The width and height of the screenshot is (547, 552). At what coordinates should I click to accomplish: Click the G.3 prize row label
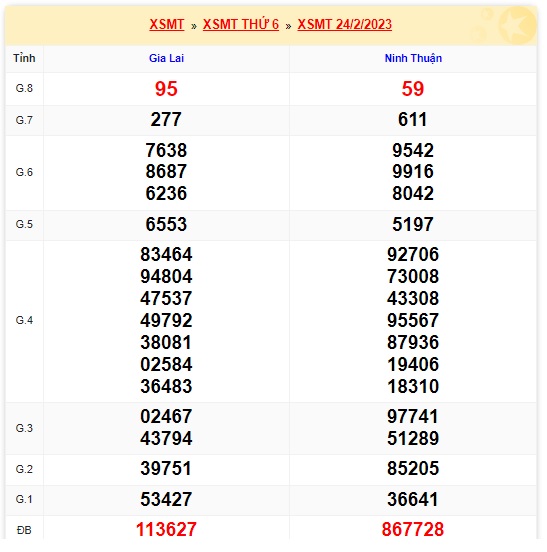24,428
